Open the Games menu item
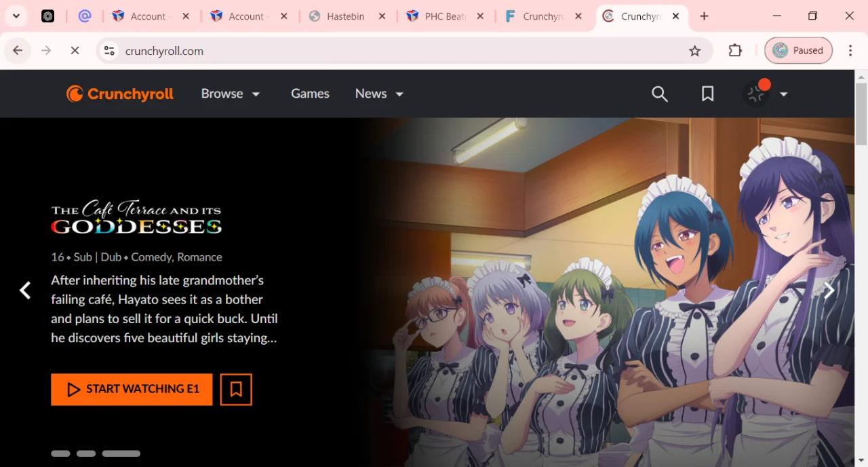 (x=310, y=94)
